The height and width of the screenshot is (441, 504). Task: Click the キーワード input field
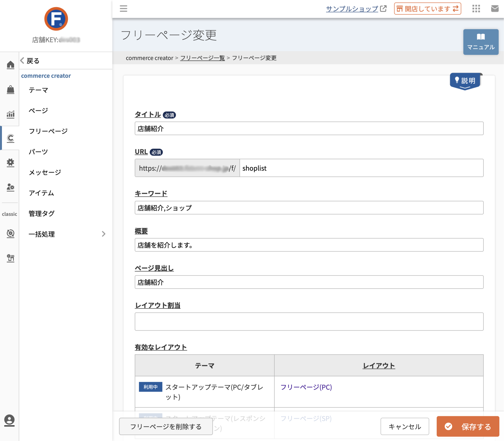coord(309,208)
